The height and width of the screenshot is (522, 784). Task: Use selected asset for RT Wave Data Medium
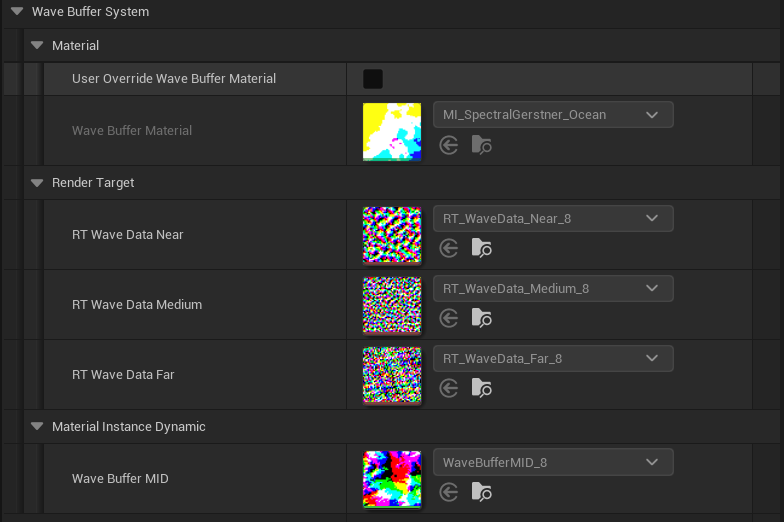tap(449, 318)
